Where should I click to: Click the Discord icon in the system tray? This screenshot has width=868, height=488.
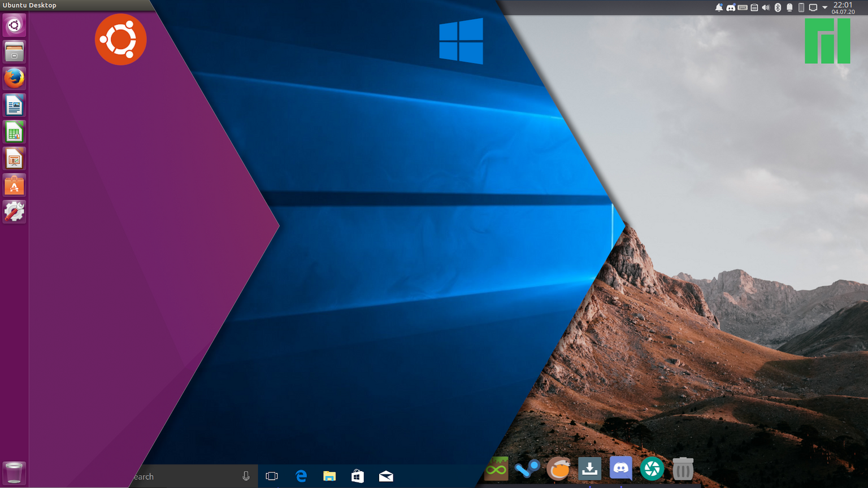click(731, 7)
